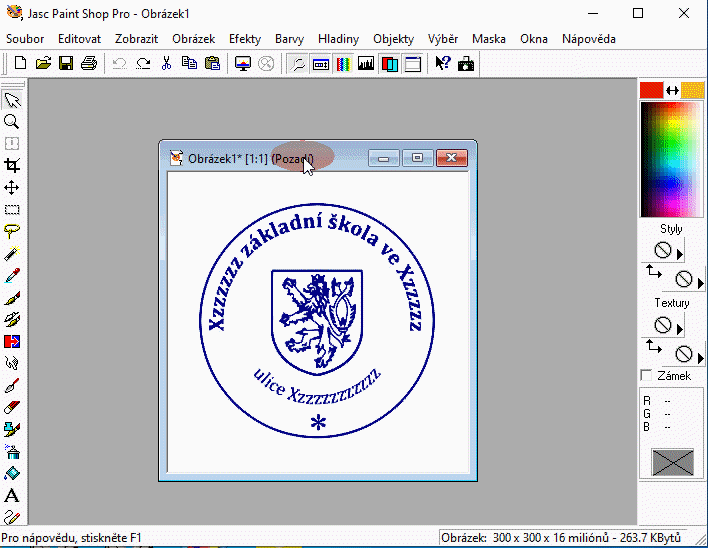This screenshot has height=548, width=708.
Task: Open the Print dialog icon
Action: (x=88, y=63)
